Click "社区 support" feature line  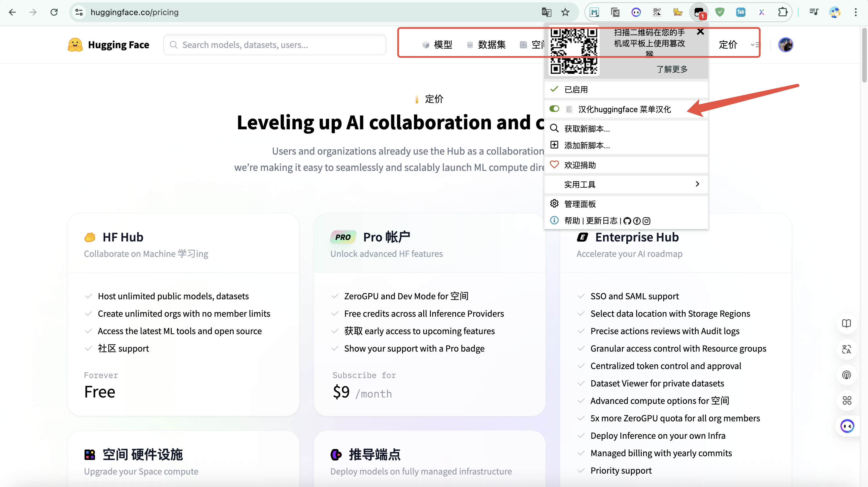point(123,348)
